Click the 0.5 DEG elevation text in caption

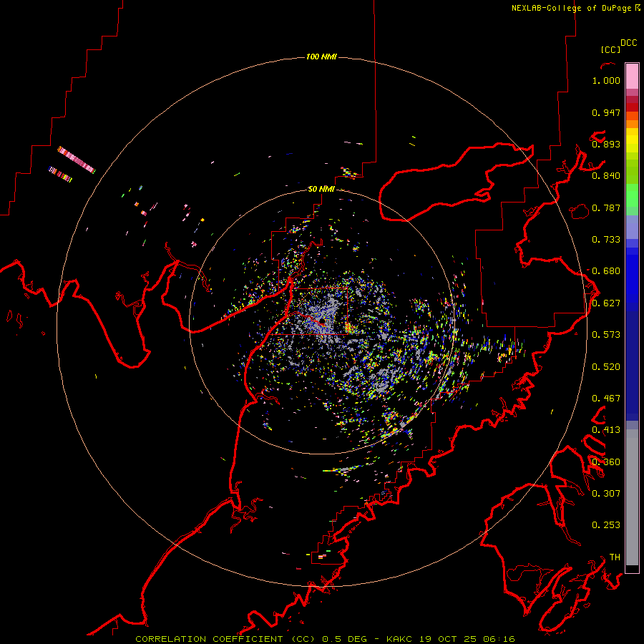pyautogui.click(x=345, y=639)
